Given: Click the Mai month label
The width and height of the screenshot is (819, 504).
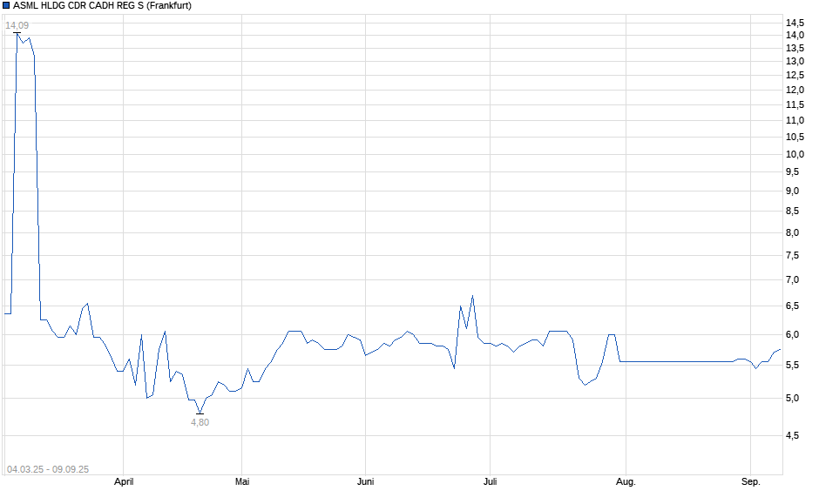Looking at the screenshot, I should point(242,481).
